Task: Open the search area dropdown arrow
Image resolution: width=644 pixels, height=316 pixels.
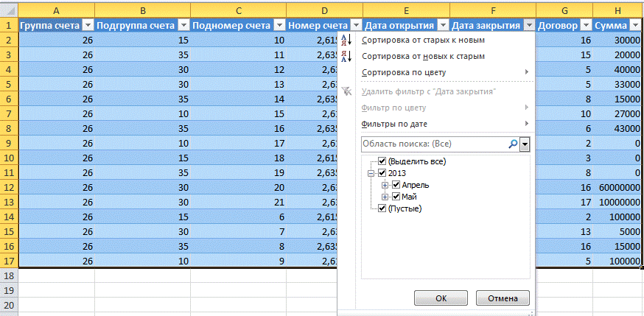Action: coord(525,144)
